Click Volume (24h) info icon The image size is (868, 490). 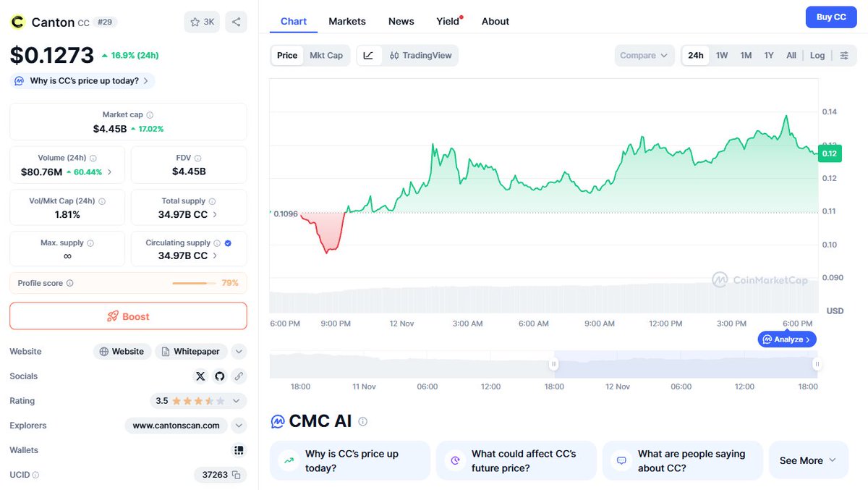click(93, 158)
